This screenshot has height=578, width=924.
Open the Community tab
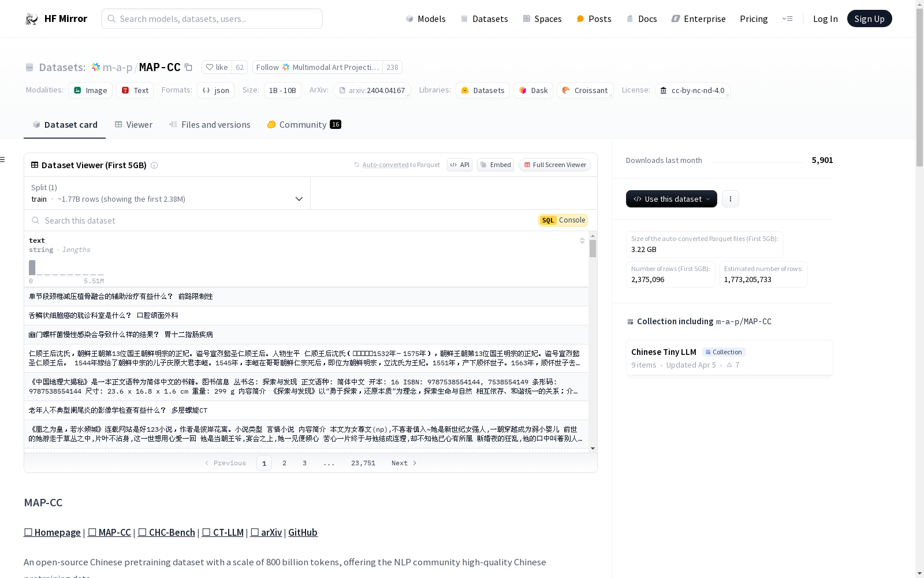pos(304,124)
